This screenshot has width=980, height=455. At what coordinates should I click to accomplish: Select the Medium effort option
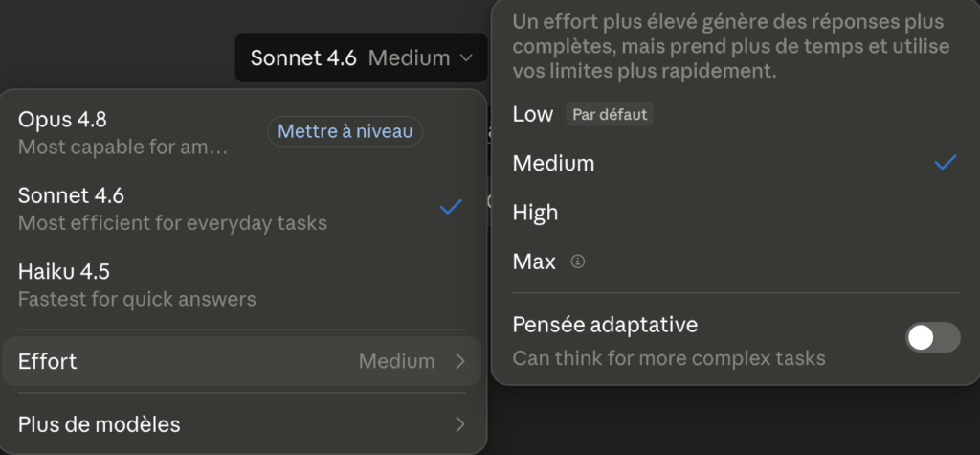[735, 164]
